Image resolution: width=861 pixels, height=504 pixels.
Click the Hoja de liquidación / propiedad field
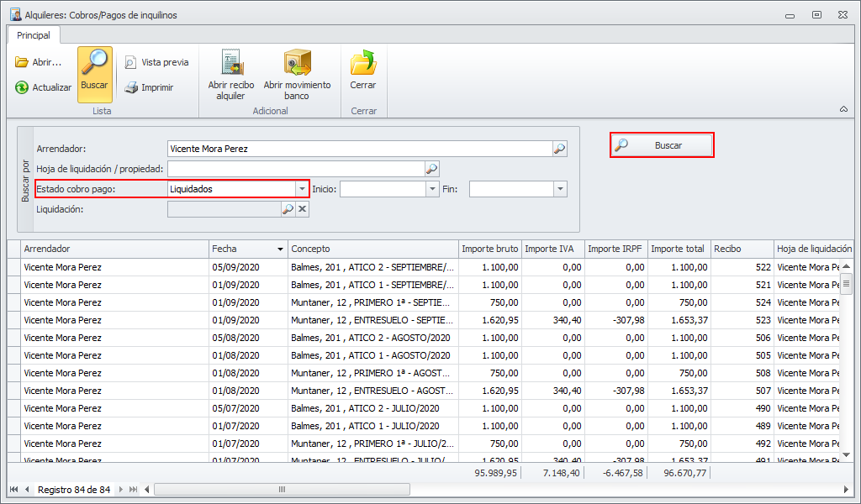tap(295, 169)
